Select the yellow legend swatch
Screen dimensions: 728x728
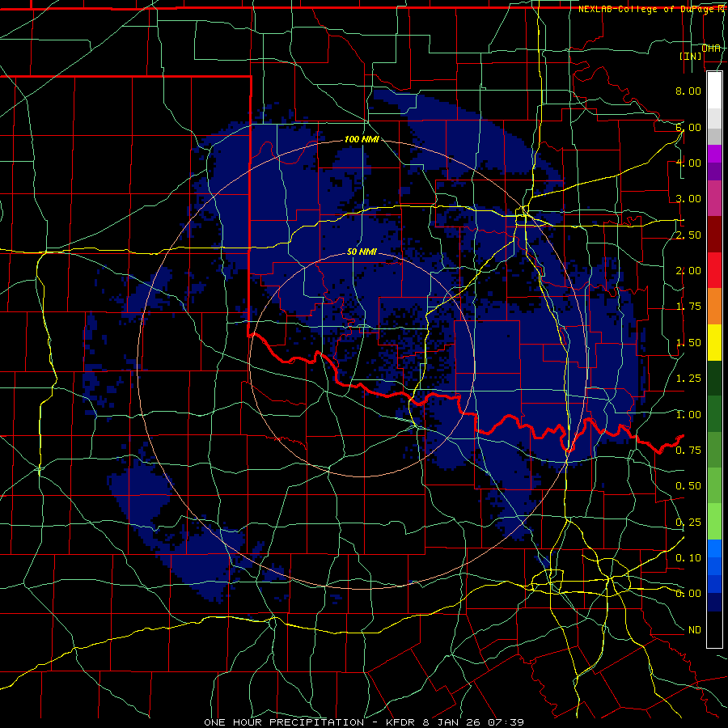(x=714, y=342)
